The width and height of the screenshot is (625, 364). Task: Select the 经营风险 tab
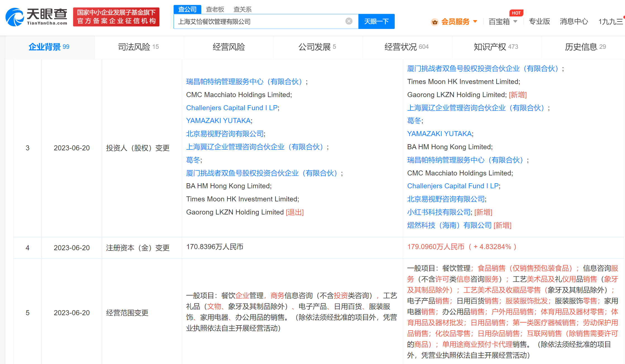point(229,47)
